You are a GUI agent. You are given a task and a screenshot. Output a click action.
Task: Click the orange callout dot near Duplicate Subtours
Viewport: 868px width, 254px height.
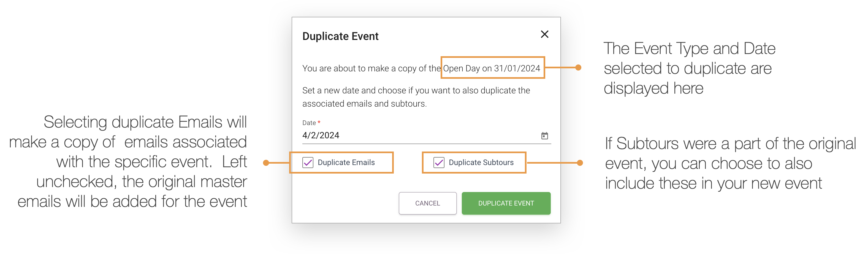pyautogui.click(x=580, y=163)
